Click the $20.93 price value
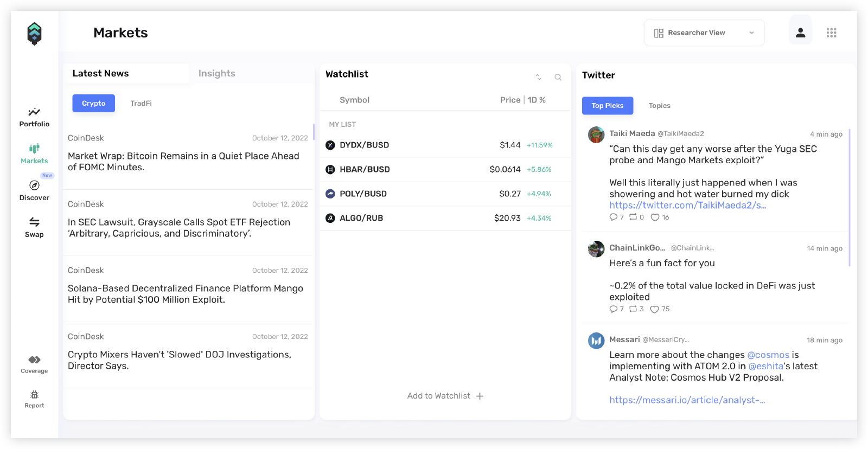 507,218
